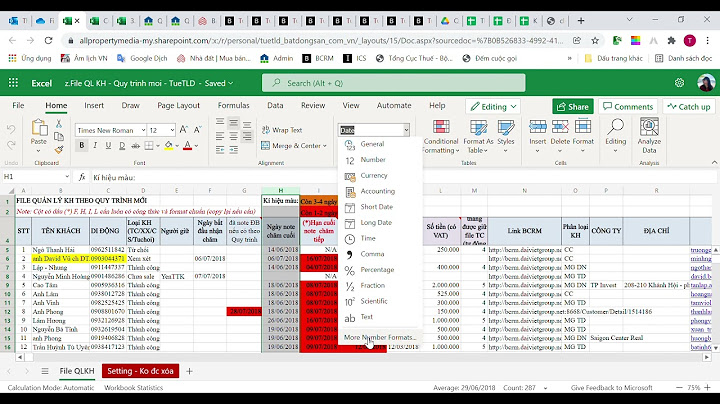Open settings gear in Excel header

coord(680,83)
